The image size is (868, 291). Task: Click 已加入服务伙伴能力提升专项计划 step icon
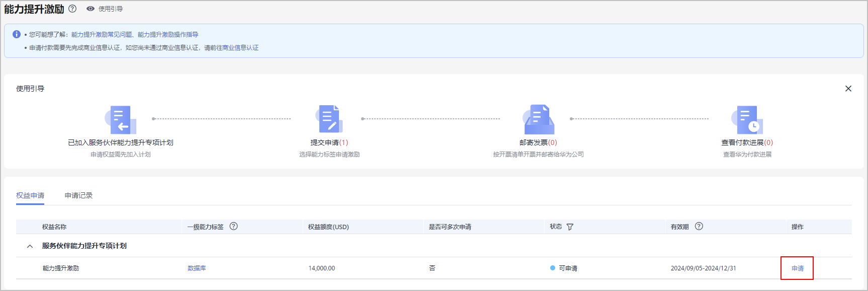pyautogui.click(x=121, y=120)
